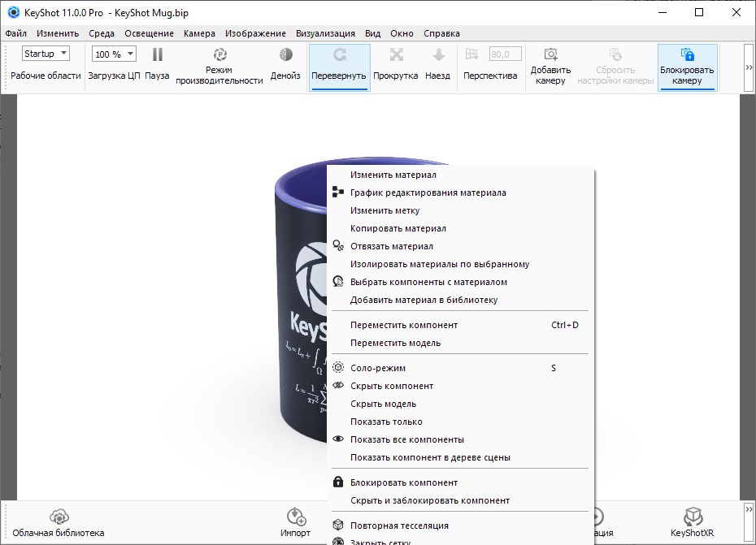
Task: Click the Import (Импорт) button
Action: (x=296, y=517)
